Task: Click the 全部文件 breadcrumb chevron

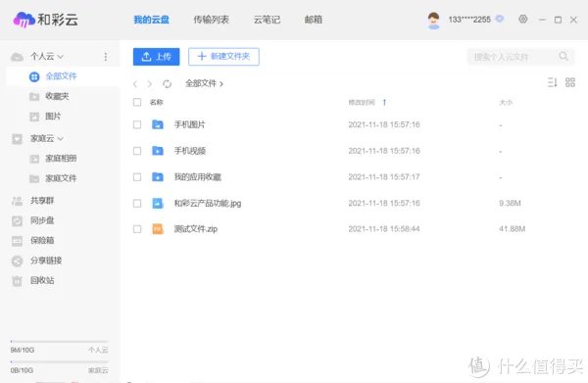Action: [x=221, y=84]
